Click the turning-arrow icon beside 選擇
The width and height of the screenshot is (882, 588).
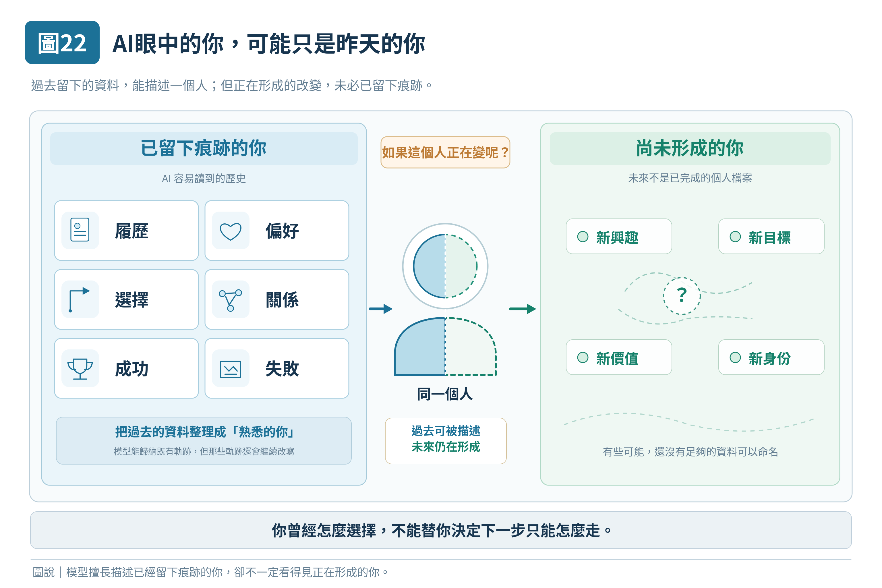click(80, 300)
